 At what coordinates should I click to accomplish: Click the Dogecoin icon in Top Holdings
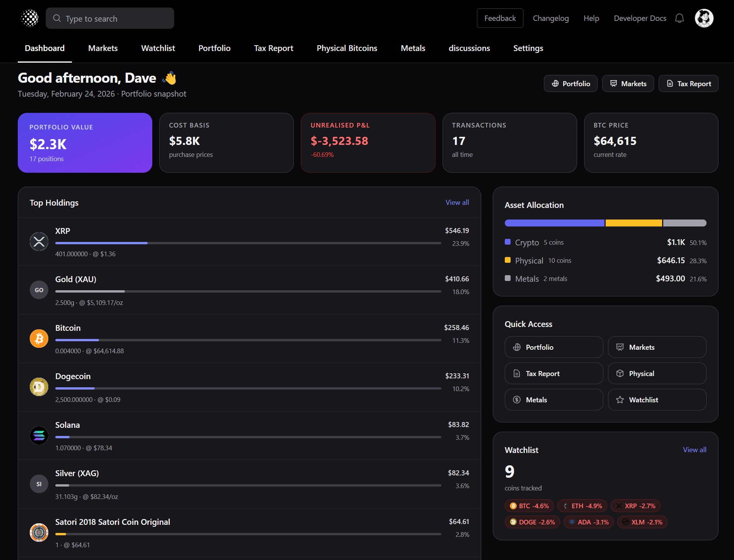pyautogui.click(x=39, y=387)
